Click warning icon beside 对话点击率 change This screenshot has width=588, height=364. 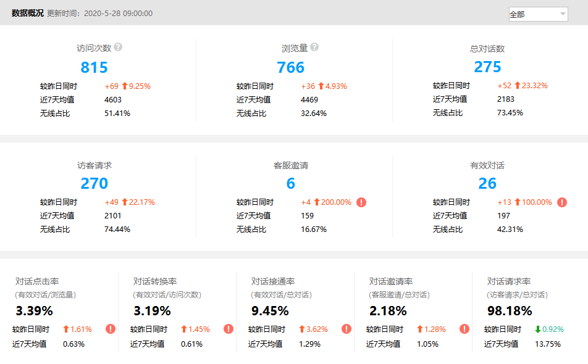(x=111, y=329)
